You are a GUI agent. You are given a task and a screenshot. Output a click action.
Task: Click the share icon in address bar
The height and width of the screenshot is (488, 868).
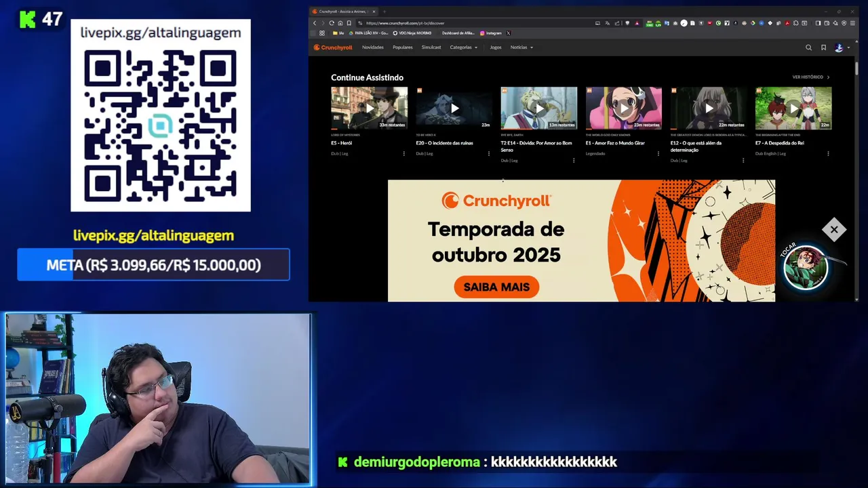click(616, 23)
